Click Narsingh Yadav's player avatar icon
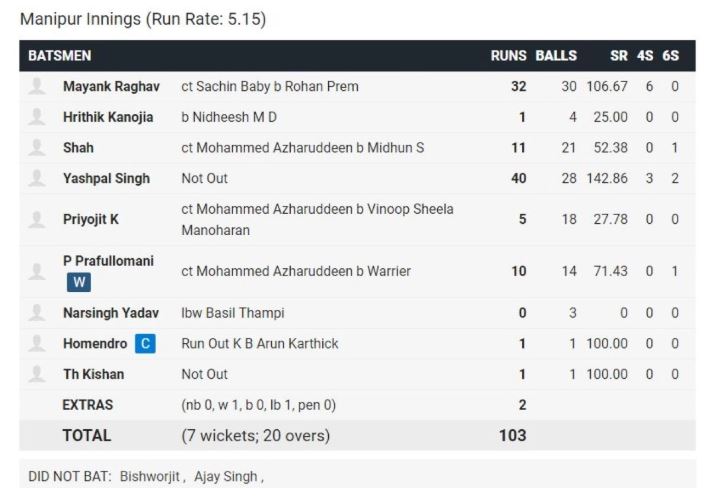This screenshot has height=500, width=711. 37,313
